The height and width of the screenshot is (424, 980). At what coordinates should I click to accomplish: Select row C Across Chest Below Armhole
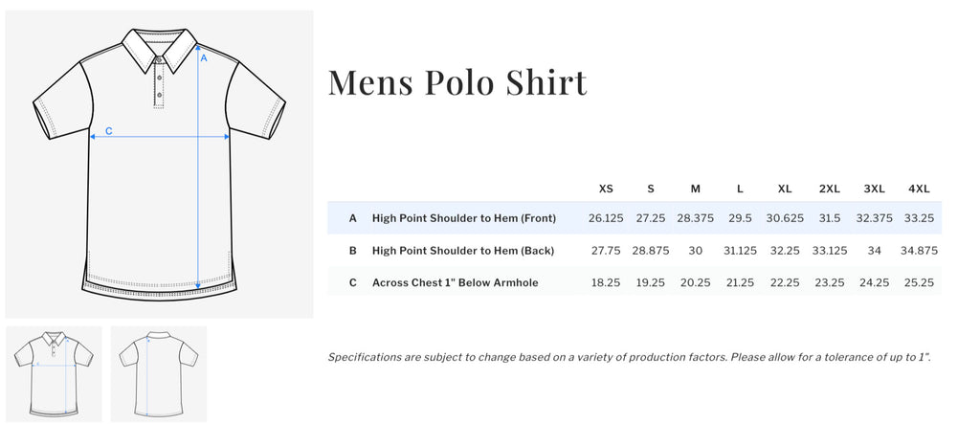(635, 282)
